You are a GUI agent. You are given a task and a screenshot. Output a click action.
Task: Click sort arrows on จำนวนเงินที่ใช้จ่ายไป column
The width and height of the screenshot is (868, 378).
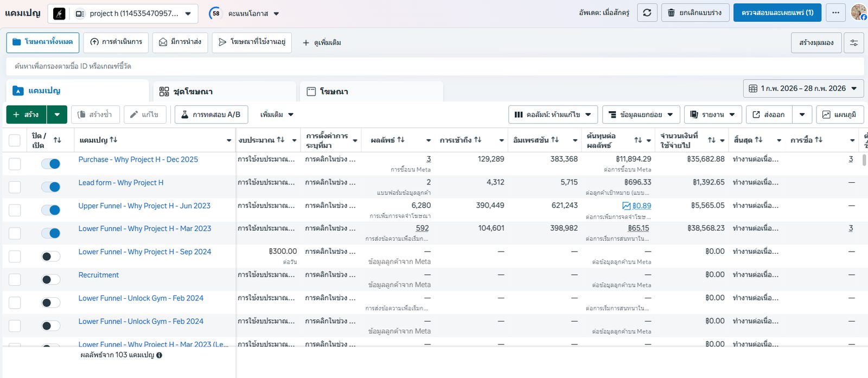click(x=712, y=140)
